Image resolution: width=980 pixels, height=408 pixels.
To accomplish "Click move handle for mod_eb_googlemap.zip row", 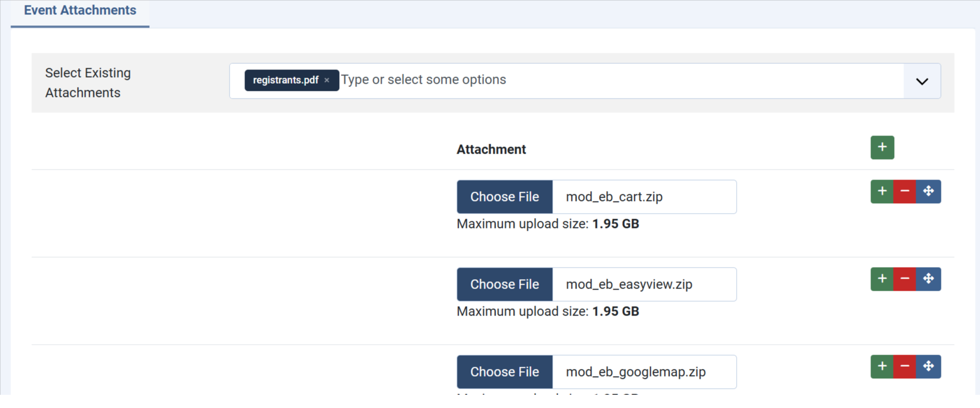I will pyautogui.click(x=928, y=367).
